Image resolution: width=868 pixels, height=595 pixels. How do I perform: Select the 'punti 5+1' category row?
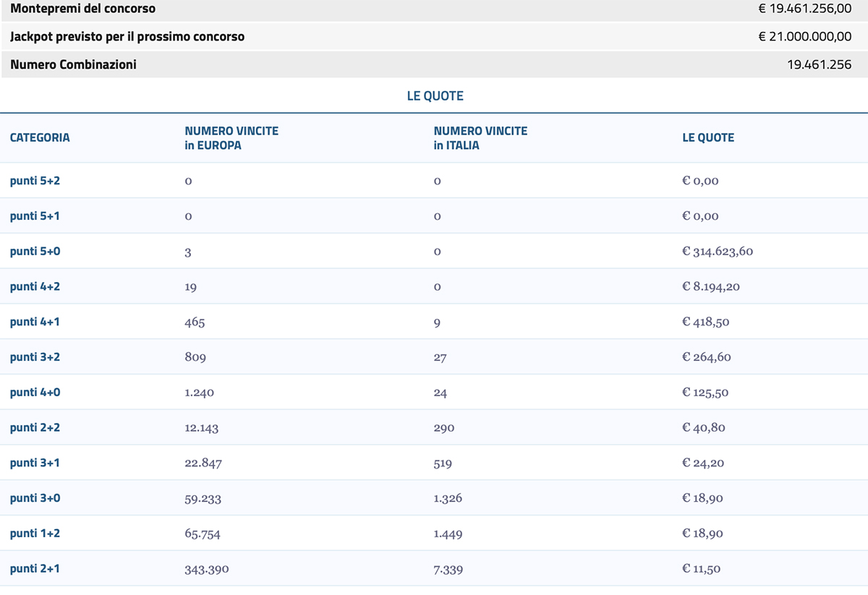(x=35, y=216)
